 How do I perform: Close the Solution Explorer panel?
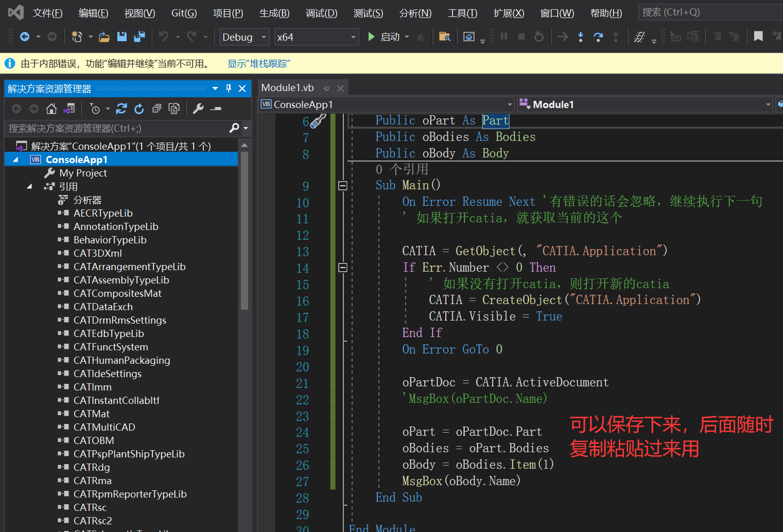tap(242, 88)
